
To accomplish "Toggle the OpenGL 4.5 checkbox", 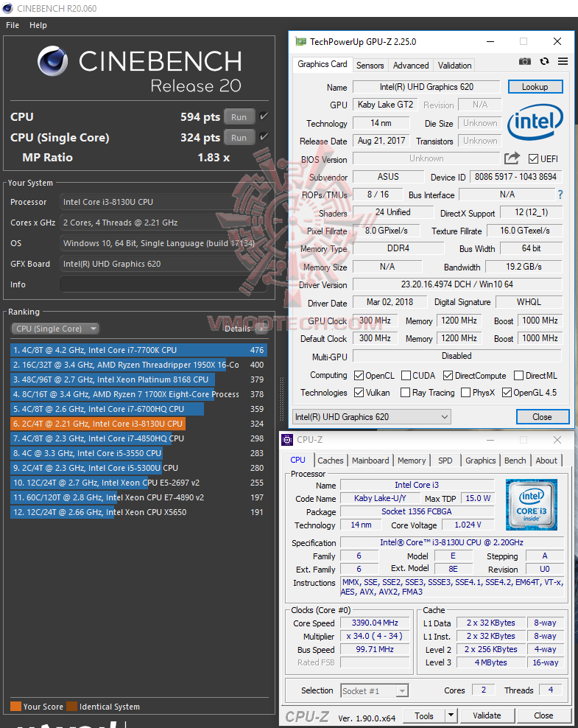I will [x=507, y=392].
